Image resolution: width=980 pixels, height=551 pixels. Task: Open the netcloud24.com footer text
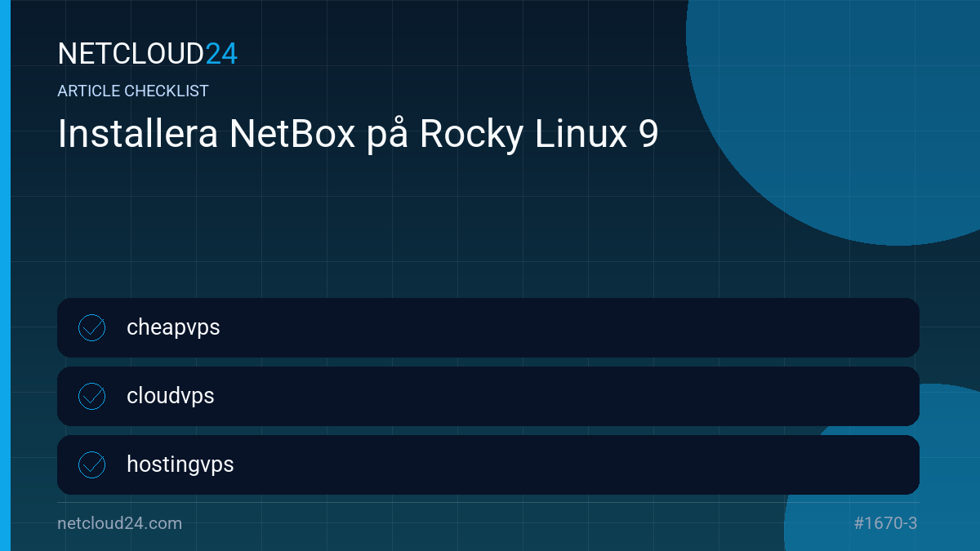pyautogui.click(x=120, y=523)
